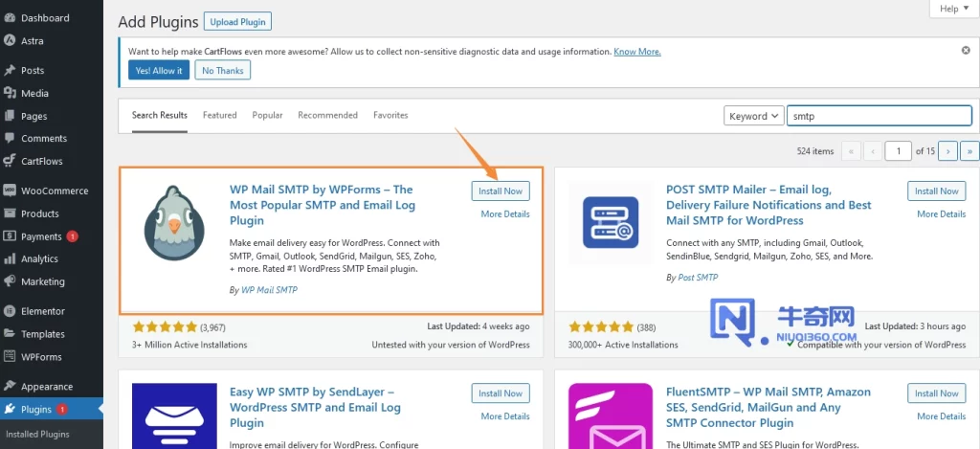
Task: Switch to the Recommended tab
Action: coord(327,115)
